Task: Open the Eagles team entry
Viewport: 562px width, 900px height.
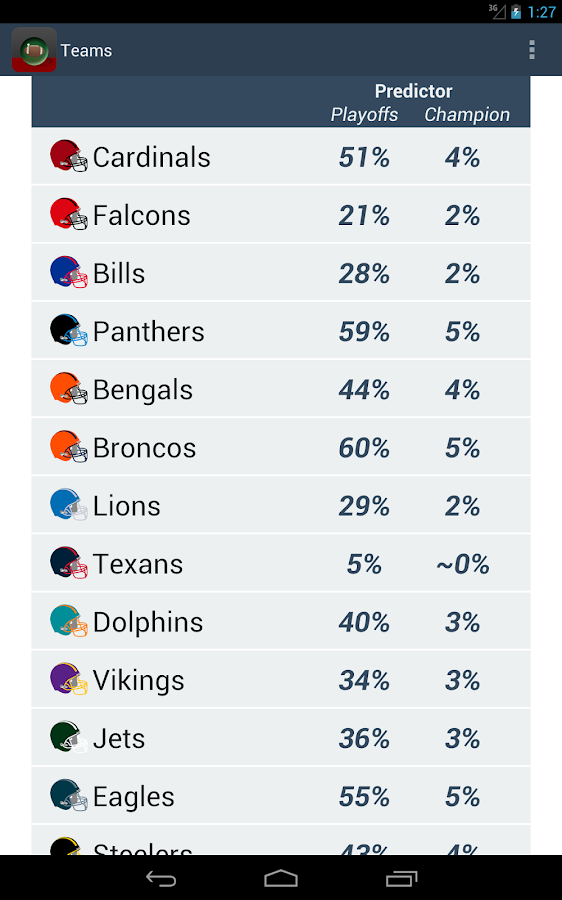Action: click(x=281, y=796)
